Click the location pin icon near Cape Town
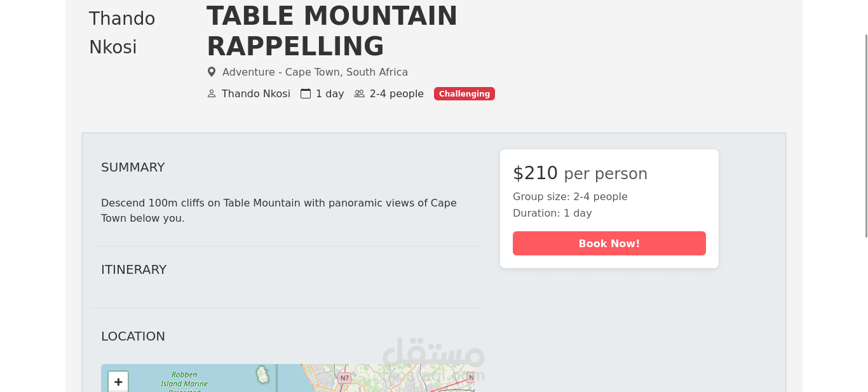868x392 pixels. (x=212, y=72)
